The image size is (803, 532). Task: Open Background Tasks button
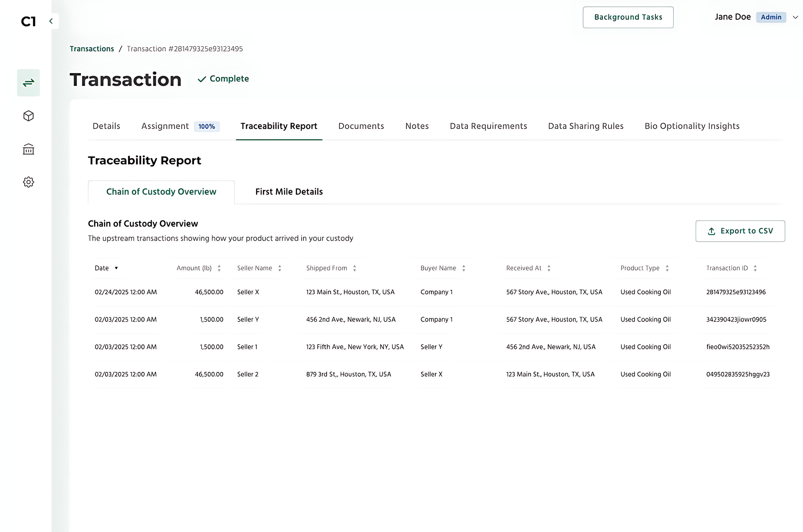[x=628, y=17]
